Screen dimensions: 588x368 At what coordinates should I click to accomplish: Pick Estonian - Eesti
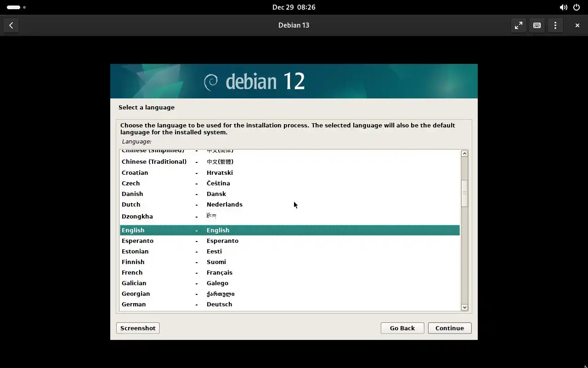point(289,251)
